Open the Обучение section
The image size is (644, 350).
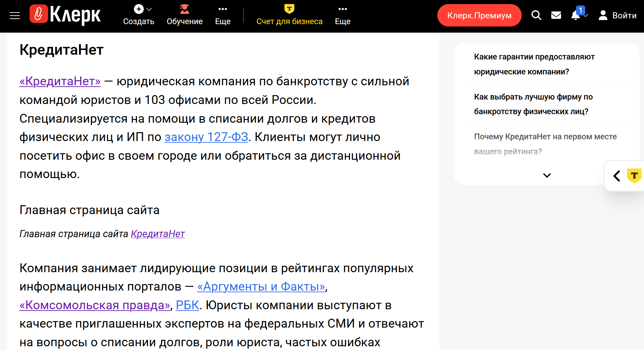pos(185,15)
